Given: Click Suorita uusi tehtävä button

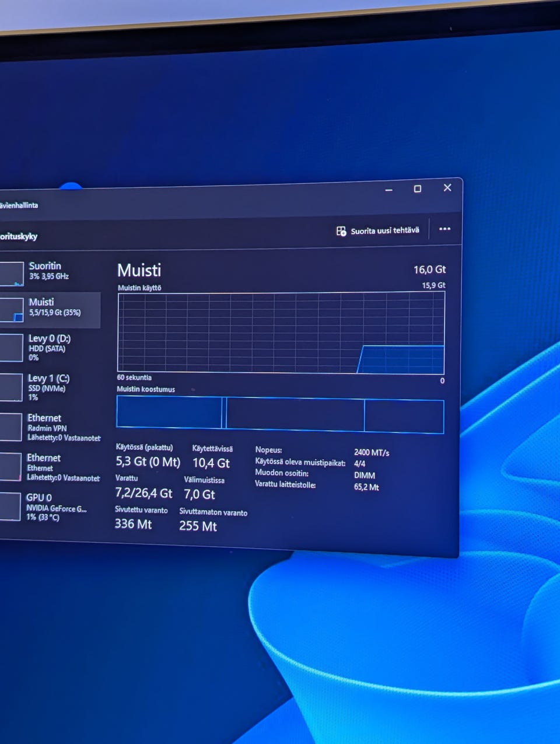Looking at the screenshot, I should (x=378, y=231).
